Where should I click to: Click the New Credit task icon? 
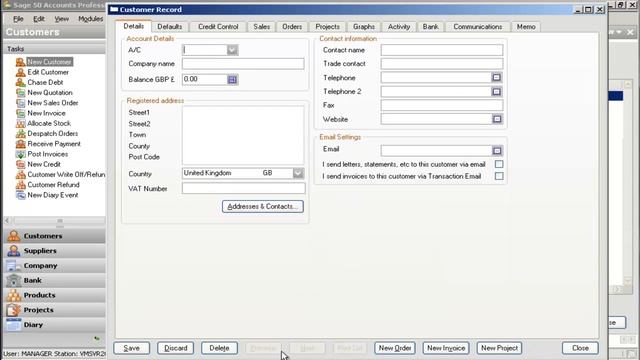(x=20, y=164)
